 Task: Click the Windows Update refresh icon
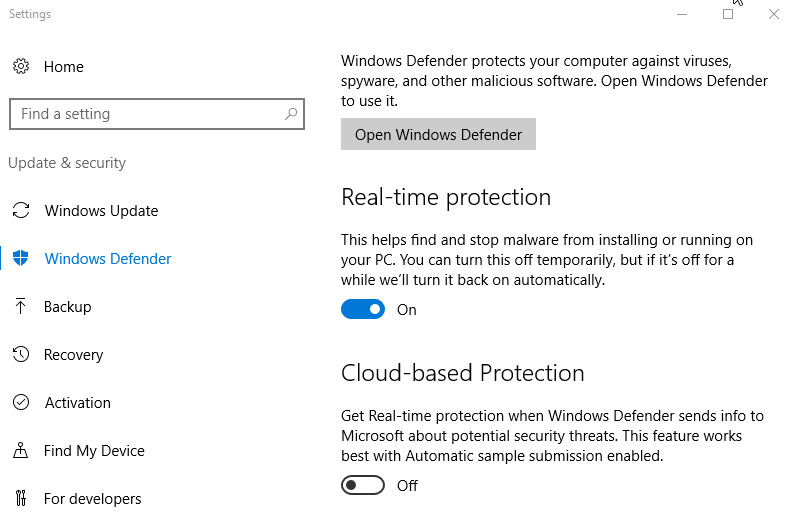(20, 211)
